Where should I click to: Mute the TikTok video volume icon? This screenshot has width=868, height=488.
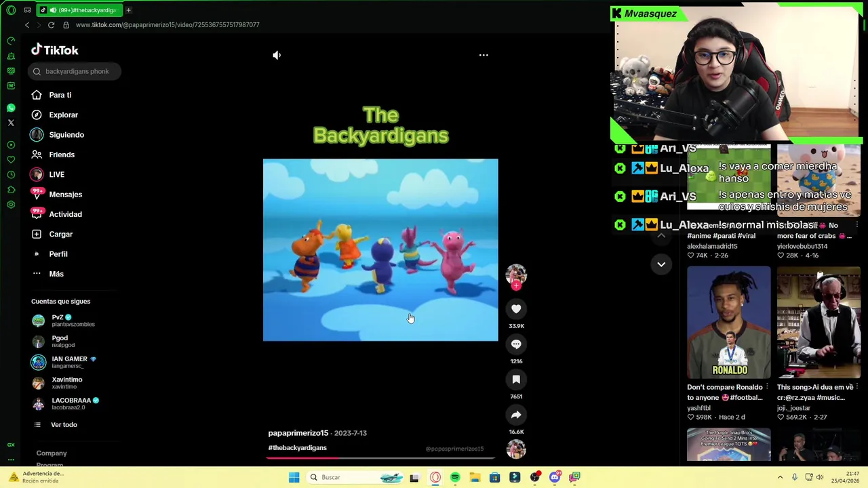(277, 55)
